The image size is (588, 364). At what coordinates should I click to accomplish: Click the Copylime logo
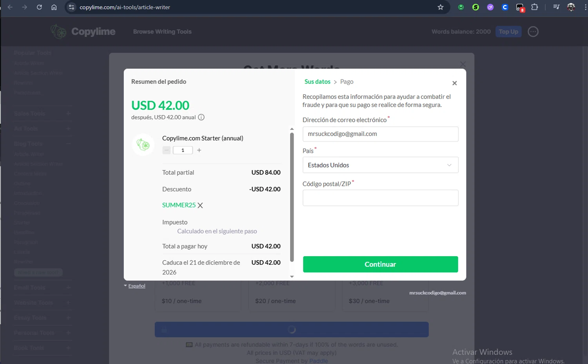point(83,31)
